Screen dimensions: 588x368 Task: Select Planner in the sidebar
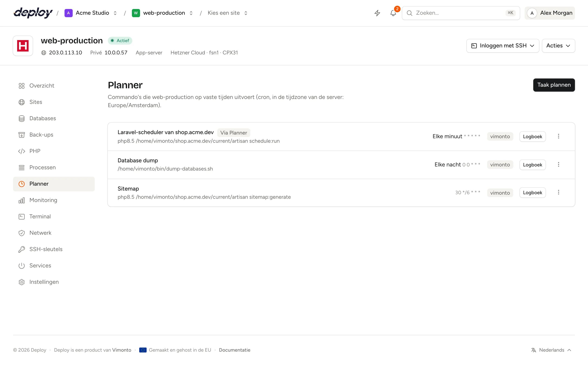tap(54, 184)
